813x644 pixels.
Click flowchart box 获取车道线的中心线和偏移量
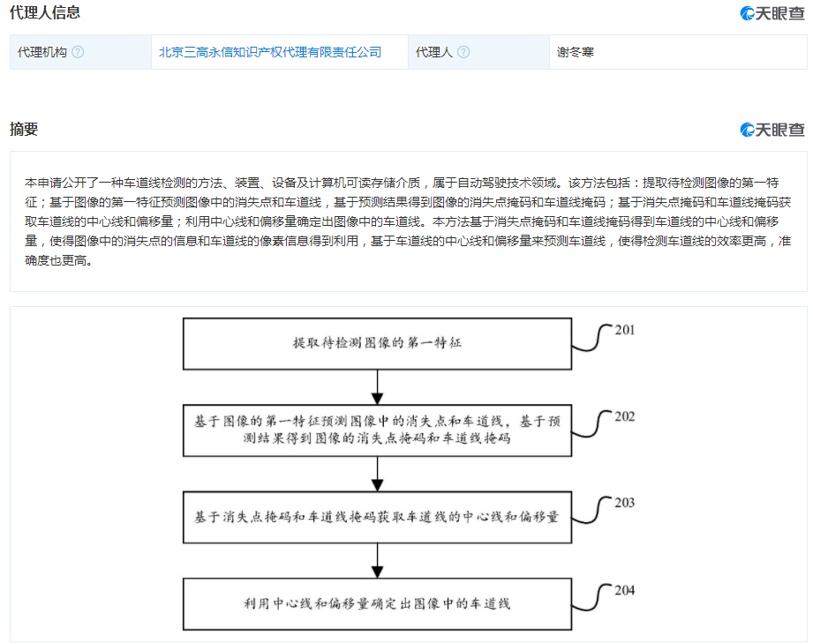coord(377,517)
